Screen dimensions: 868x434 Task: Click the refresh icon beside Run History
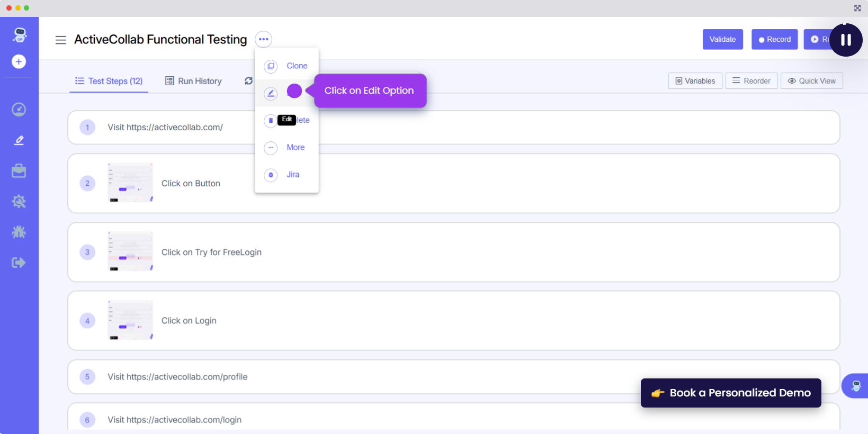[x=248, y=81]
